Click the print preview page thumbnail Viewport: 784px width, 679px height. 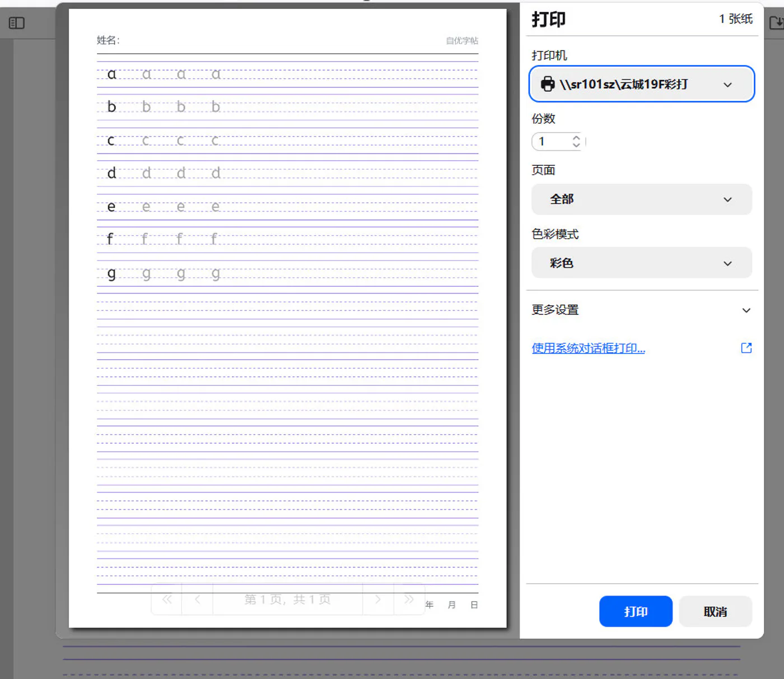point(287,318)
